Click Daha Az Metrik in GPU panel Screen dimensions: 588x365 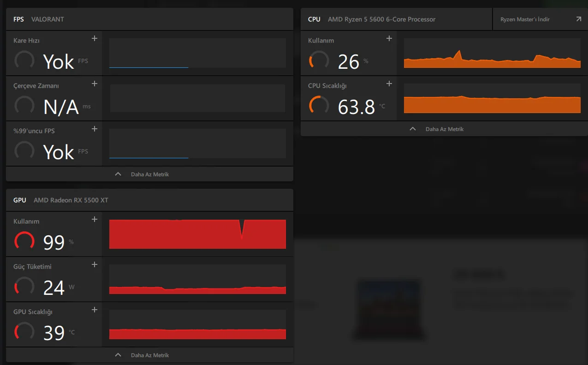150,355
